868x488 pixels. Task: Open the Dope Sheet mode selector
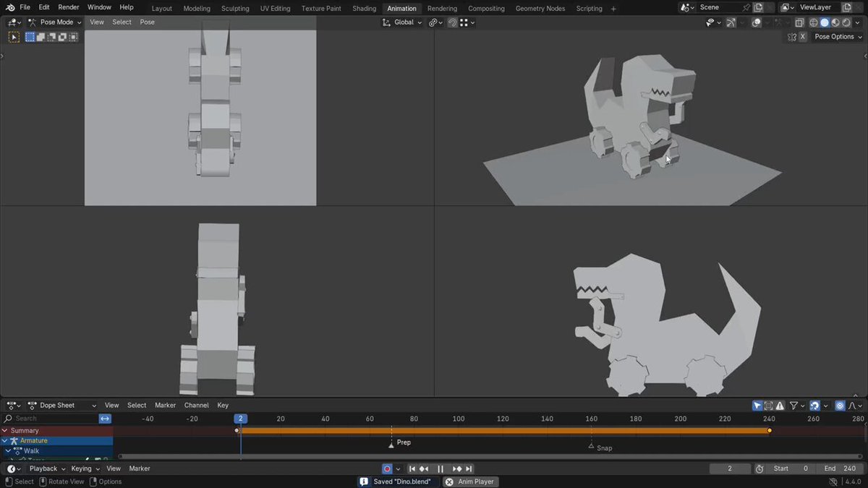61,406
